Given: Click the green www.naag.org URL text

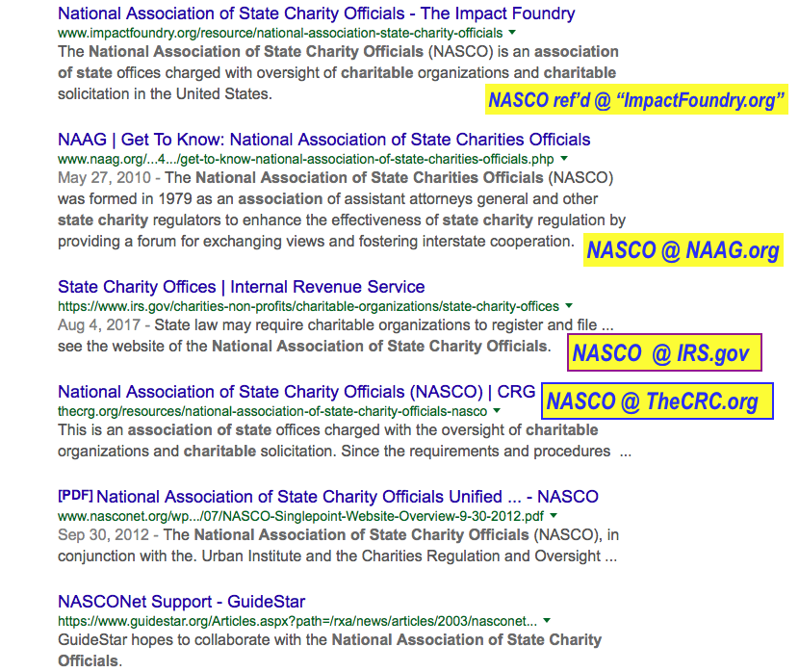Looking at the screenshot, I should point(305,159).
